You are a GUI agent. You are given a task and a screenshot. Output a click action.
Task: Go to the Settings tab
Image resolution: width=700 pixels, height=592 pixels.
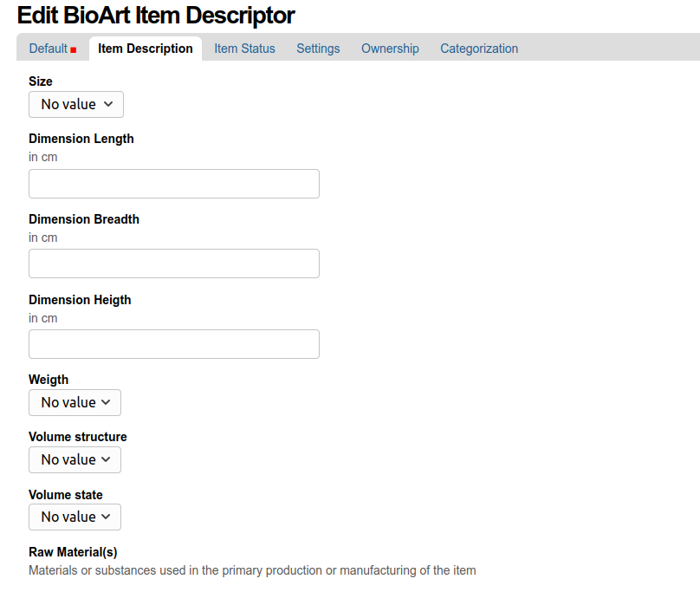pos(318,49)
